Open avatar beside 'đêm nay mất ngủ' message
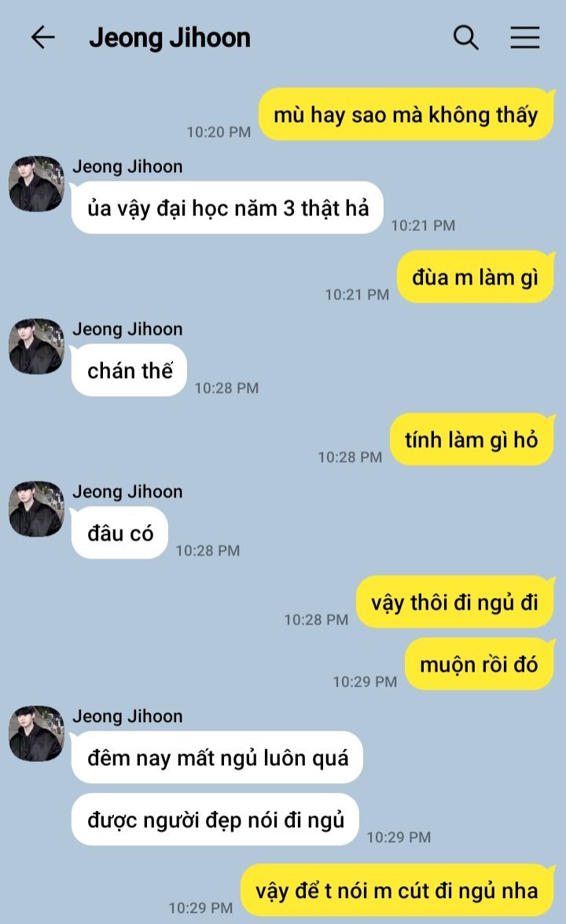 pyautogui.click(x=36, y=734)
